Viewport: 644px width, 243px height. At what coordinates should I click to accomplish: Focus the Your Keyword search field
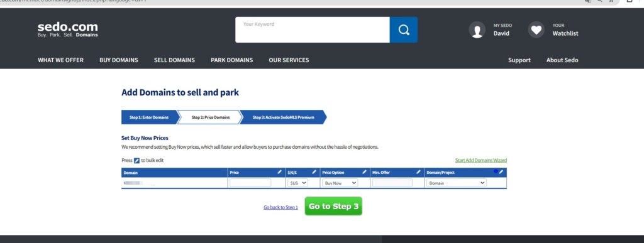(313, 30)
